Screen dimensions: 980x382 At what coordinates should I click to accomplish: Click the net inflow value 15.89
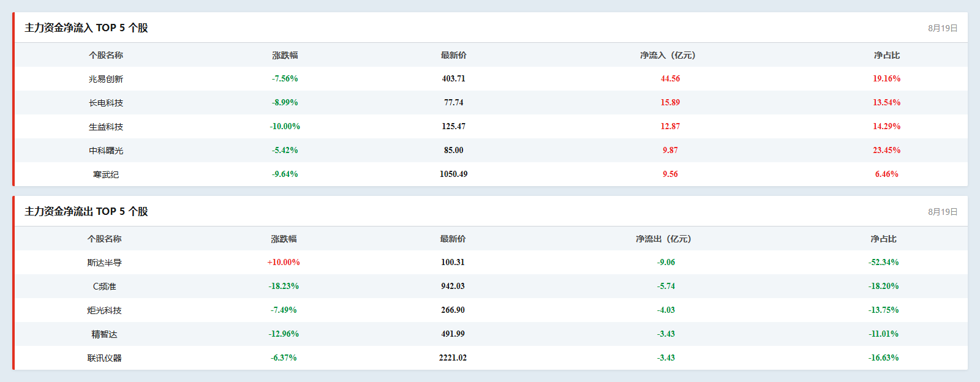pos(670,103)
